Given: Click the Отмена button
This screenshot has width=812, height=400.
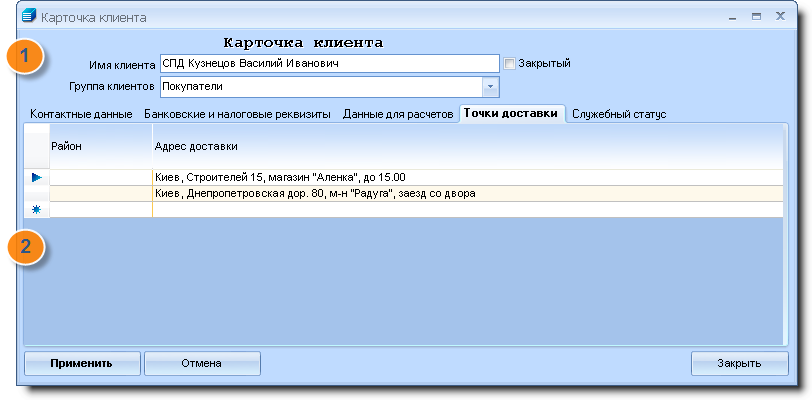Looking at the screenshot, I should pyautogui.click(x=201, y=363).
